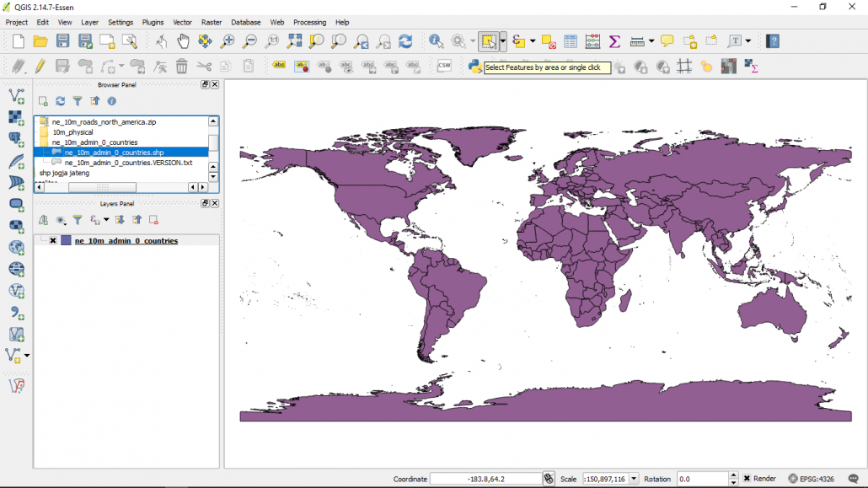Uncheck Render in the status bar
Viewport: 868px width, 488px height.
coord(746,478)
